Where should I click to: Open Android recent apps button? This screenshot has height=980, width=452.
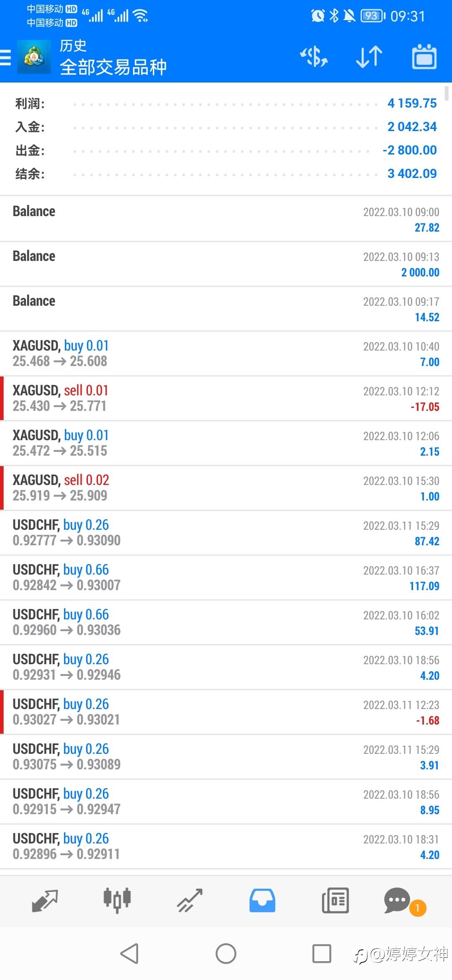322,954
